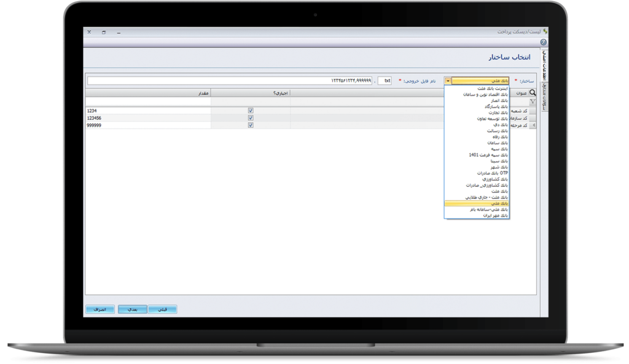Click the magnifier search icon beside عنوان

point(533,93)
